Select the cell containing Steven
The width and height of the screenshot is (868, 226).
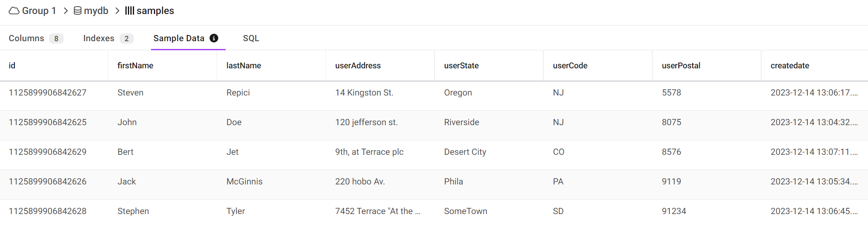point(130,93)
